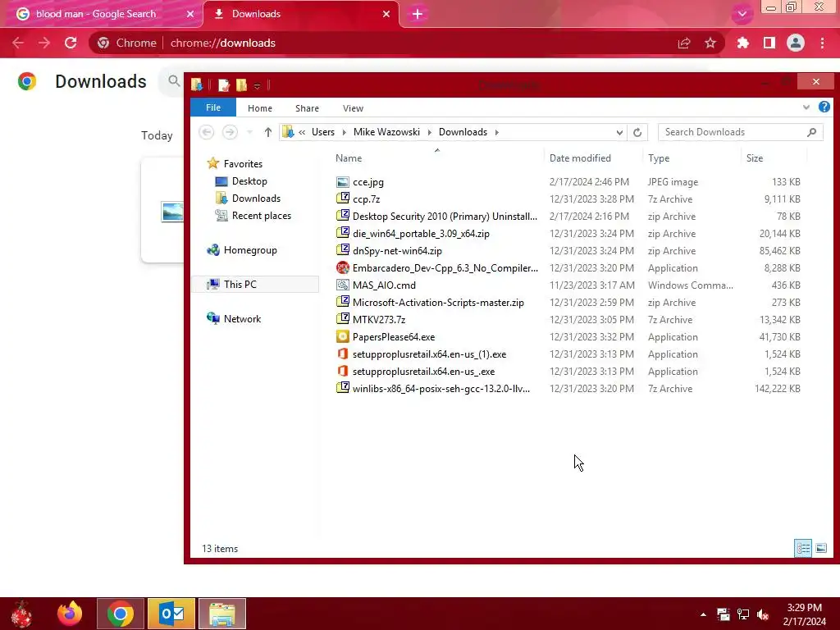Select dnSpy-net-win64.zip file
840x630 pixels.
(x=397, y=251)
